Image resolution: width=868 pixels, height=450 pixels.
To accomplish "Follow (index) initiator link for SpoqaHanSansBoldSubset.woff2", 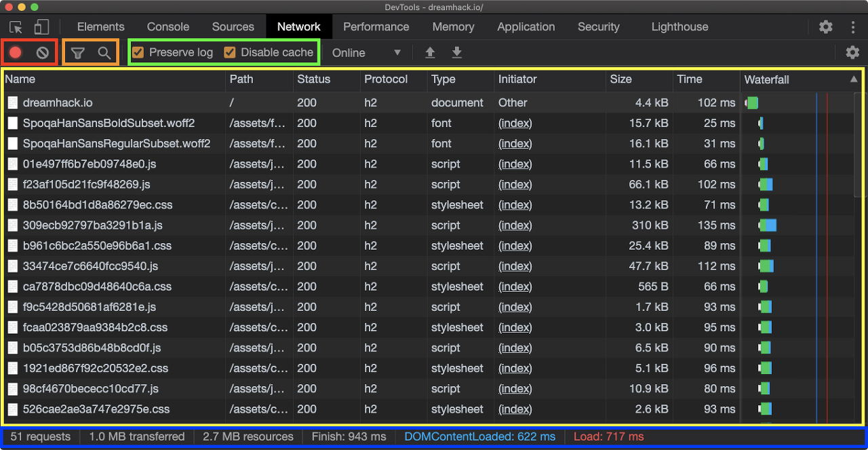I will point(515,124).
